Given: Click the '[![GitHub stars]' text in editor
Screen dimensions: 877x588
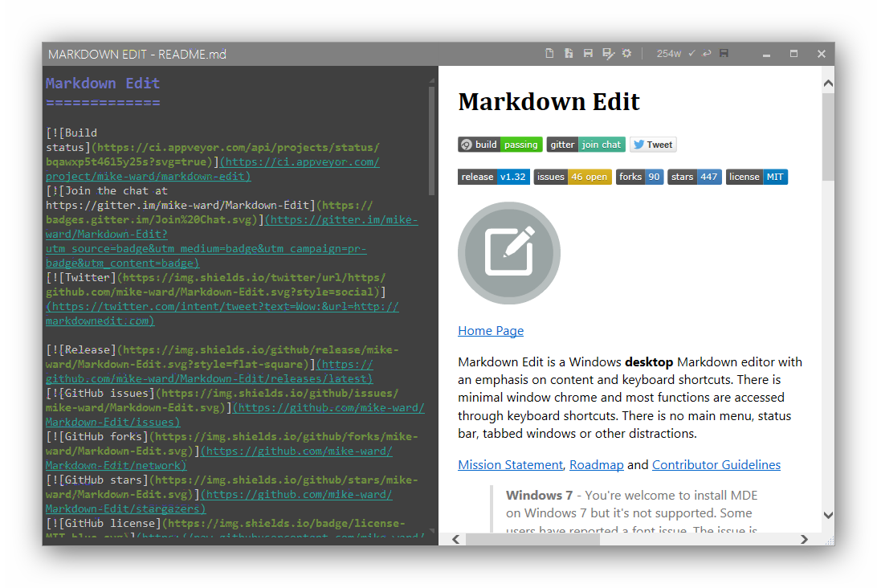Looking at the screenshot, I should pyautogui.click(x=97, y=480).
